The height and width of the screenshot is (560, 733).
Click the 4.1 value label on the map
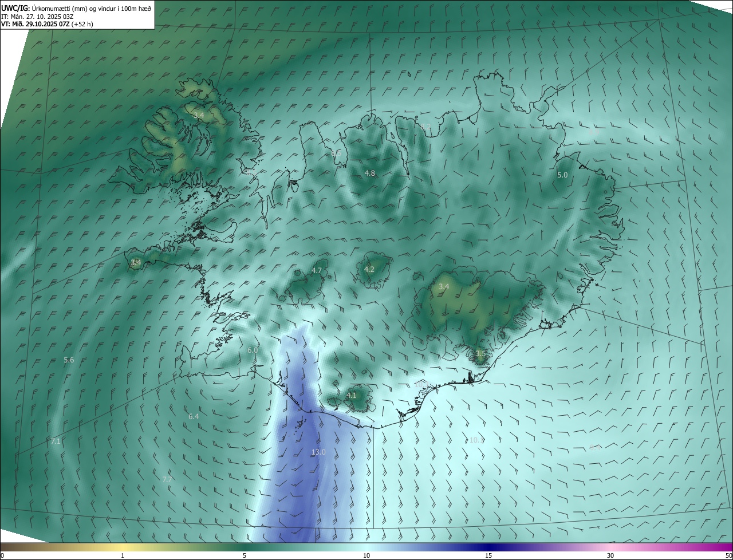pos(352,395)
